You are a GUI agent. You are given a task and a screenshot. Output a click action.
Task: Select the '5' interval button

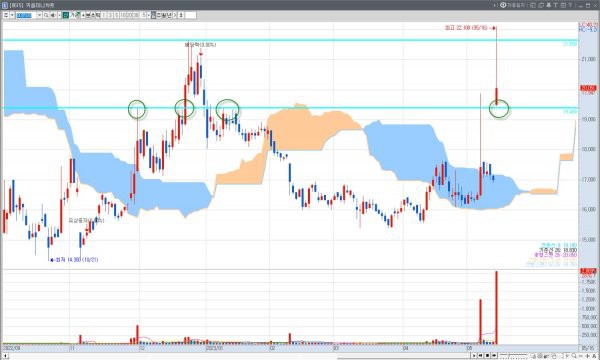point(116,15)
